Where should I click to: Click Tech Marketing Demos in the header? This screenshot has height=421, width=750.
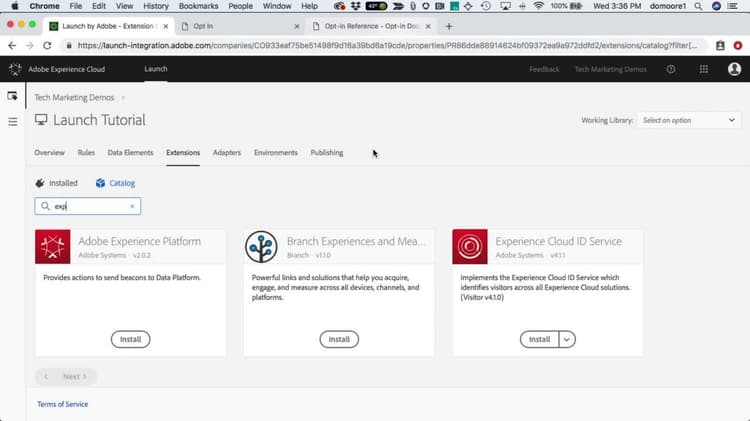click(610, 69)
